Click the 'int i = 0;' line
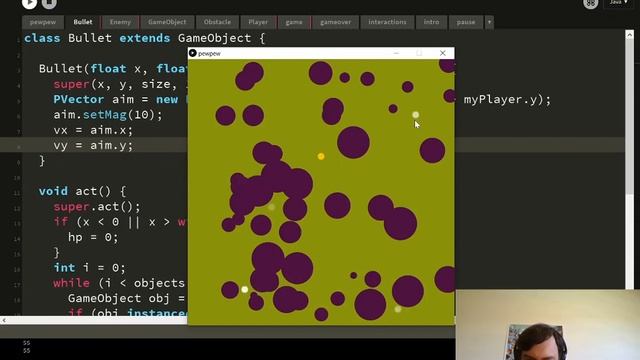The width and height of the screenshot is (640, 360). point(89,268)
